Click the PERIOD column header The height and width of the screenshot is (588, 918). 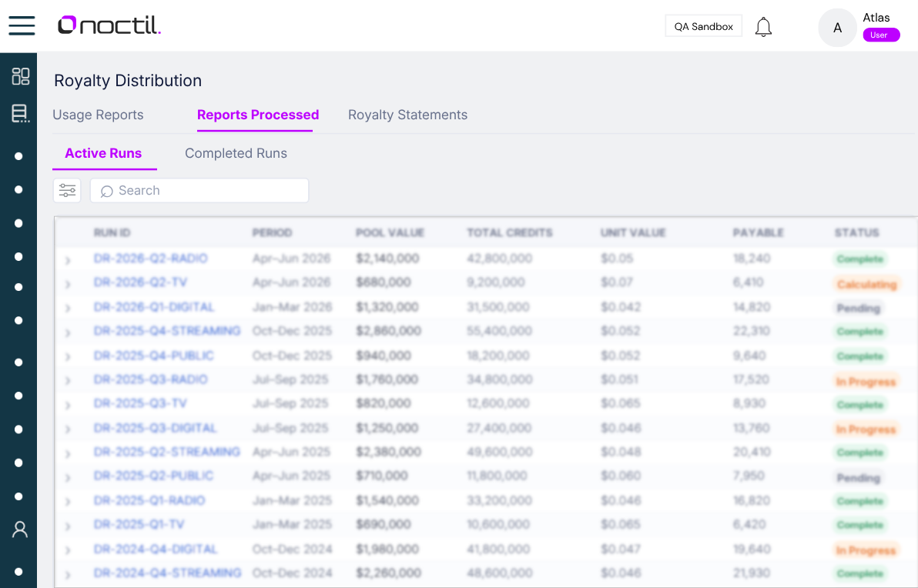pos(272,233)
